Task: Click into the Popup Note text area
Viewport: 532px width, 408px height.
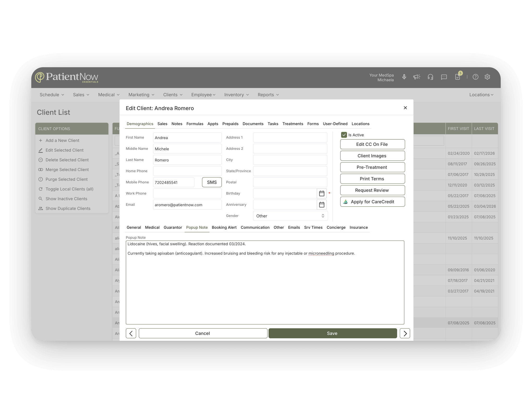Action: pos(265,282)
